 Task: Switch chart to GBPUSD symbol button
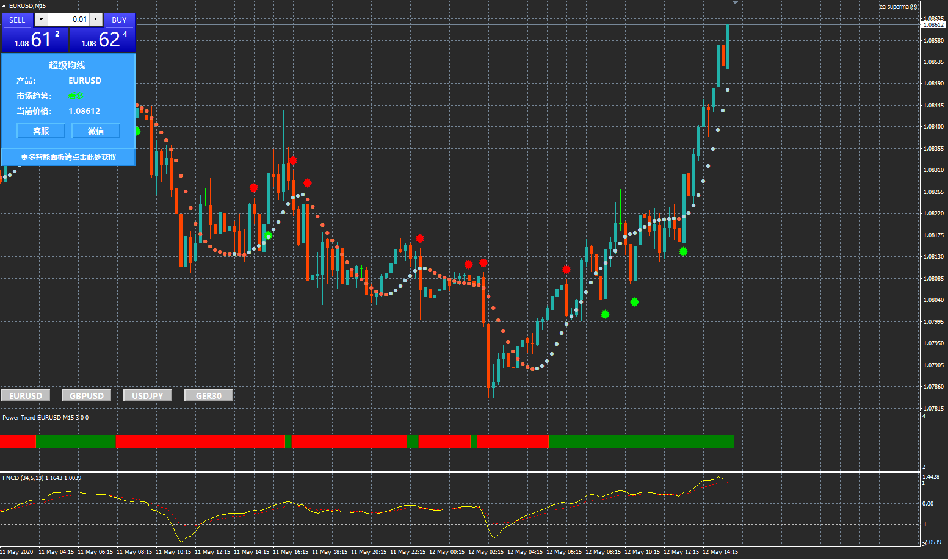coord(87,395)
